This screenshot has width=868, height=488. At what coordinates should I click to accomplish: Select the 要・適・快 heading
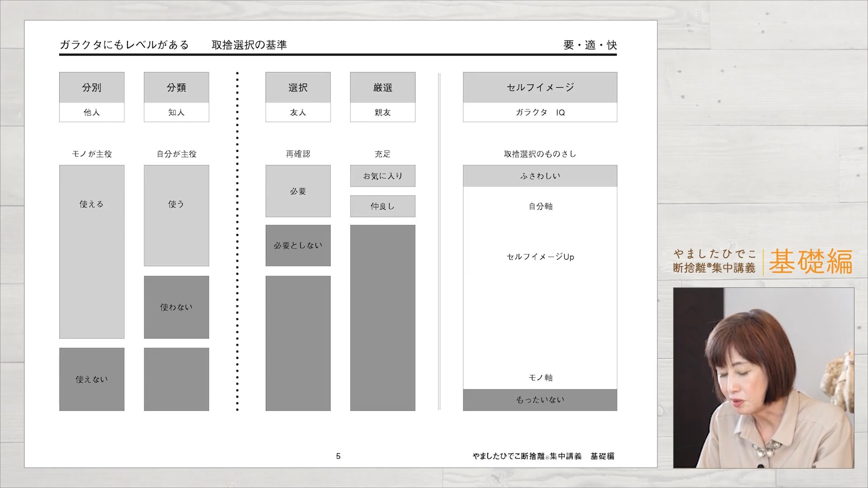[590, 45]
